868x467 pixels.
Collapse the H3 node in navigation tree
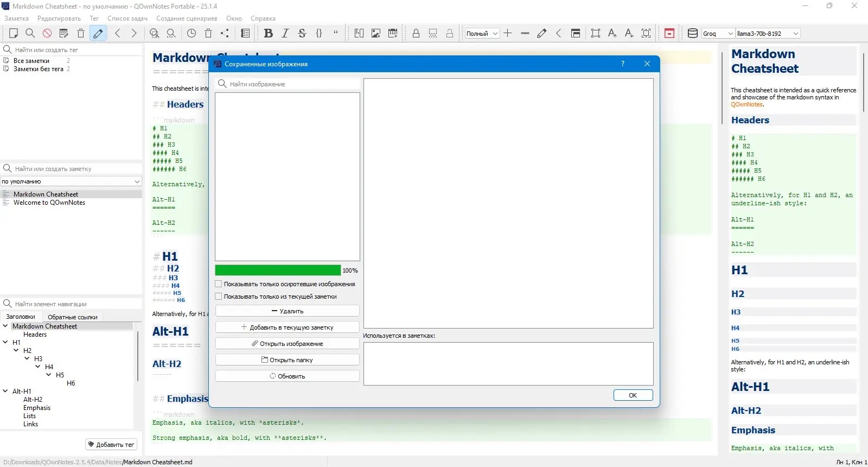click(x=27, y=358)
